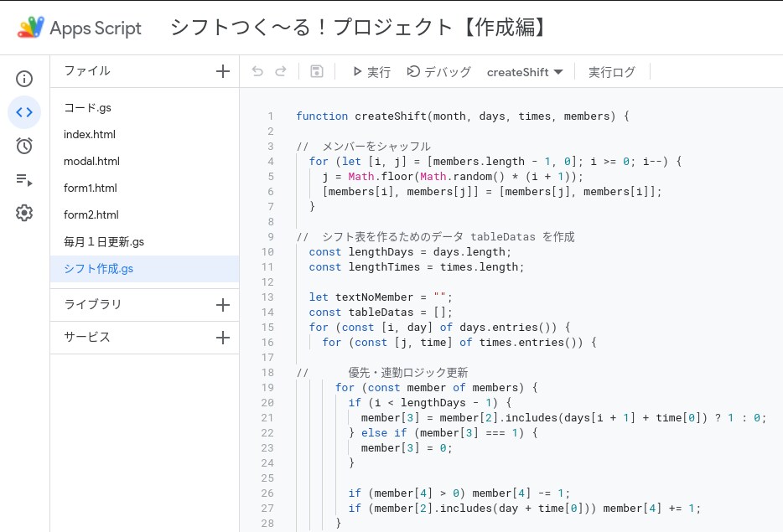Click the redo arrow in toolbar

tap(281, 72)
